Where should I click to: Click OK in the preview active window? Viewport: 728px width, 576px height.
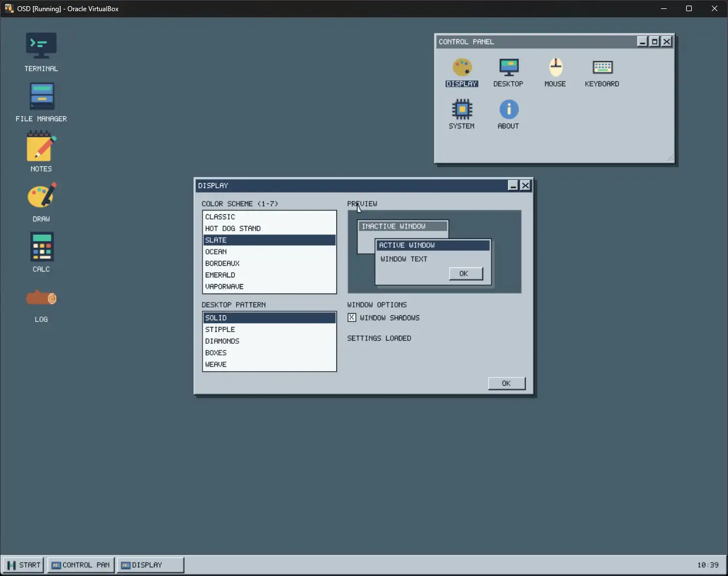(x=466, y=273)
